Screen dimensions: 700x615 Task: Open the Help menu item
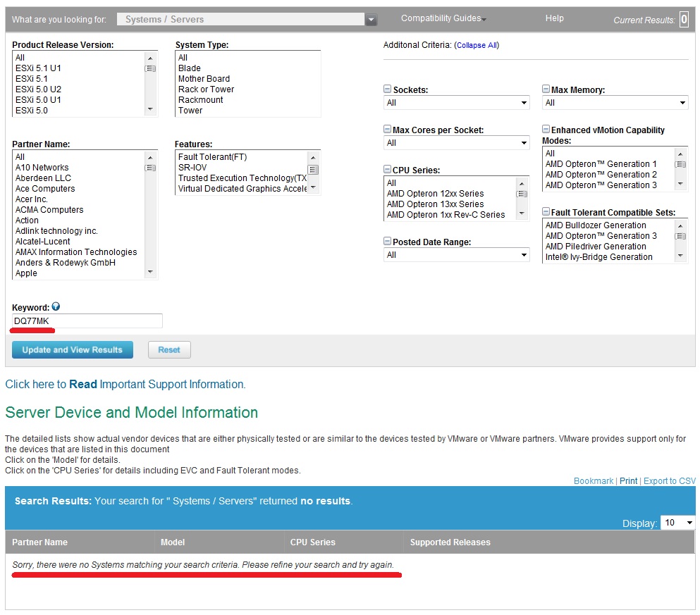555,18
